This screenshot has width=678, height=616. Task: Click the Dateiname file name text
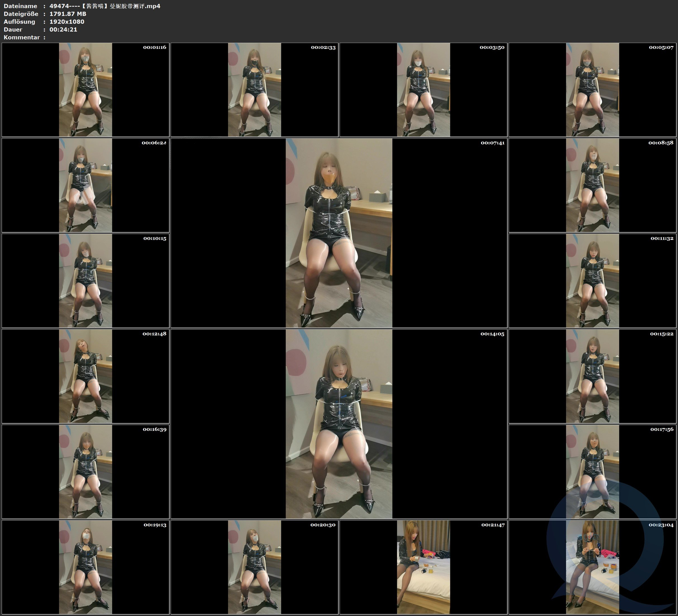tap(104, 6)
